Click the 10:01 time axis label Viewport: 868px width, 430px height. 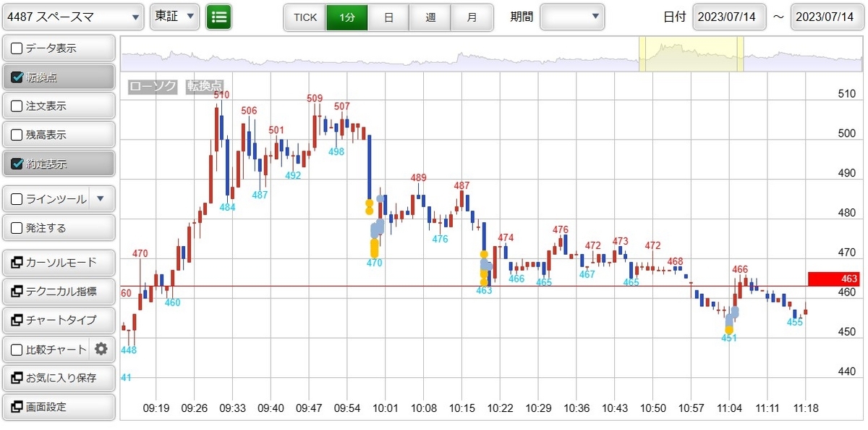coord(386,408)
